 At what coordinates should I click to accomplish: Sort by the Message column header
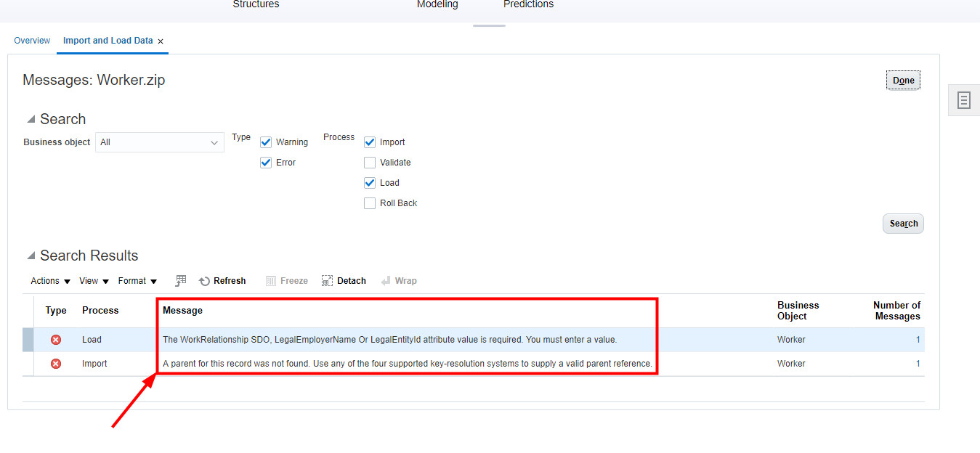(182, 311)
